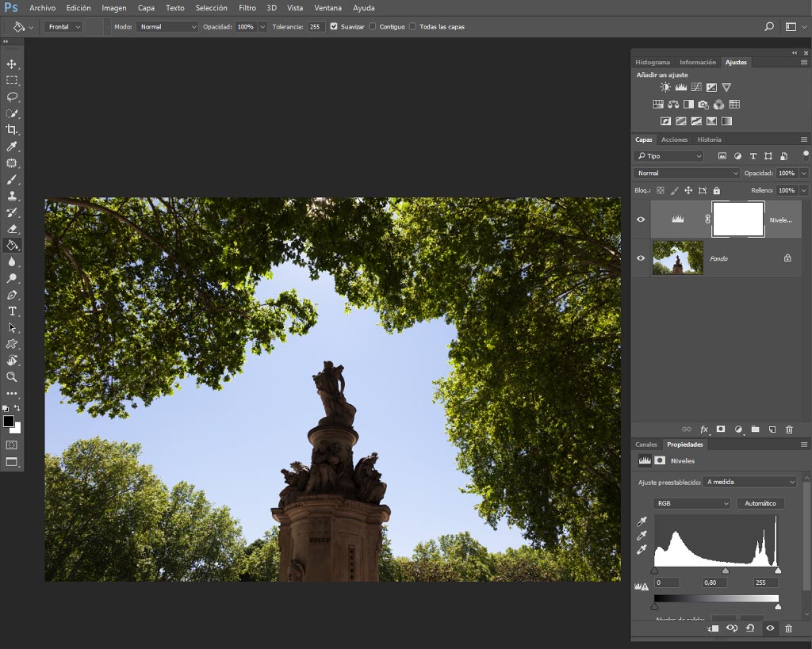Toggle the Suavizar checkbox

pos(334,26)
